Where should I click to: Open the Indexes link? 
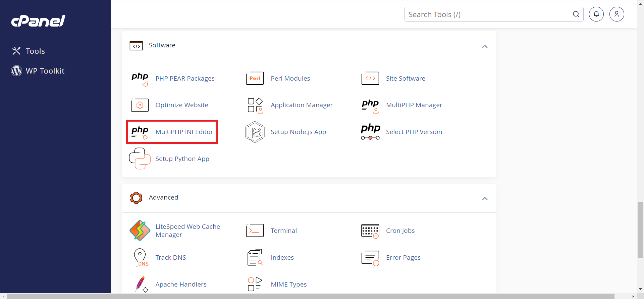point(282,258)
